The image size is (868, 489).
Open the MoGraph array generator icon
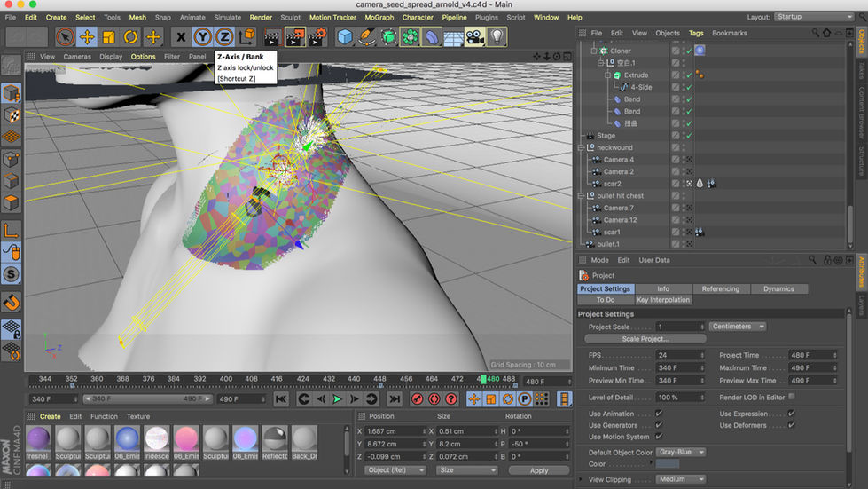[x=411, y=37]
